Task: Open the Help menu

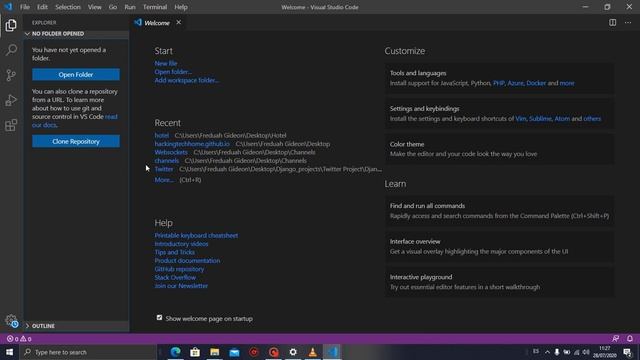Action: [181, 7]
